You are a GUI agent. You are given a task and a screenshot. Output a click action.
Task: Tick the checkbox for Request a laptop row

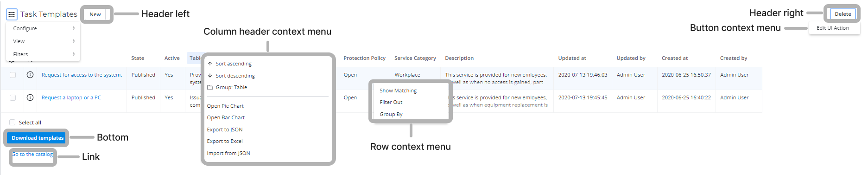pos(13,97)
